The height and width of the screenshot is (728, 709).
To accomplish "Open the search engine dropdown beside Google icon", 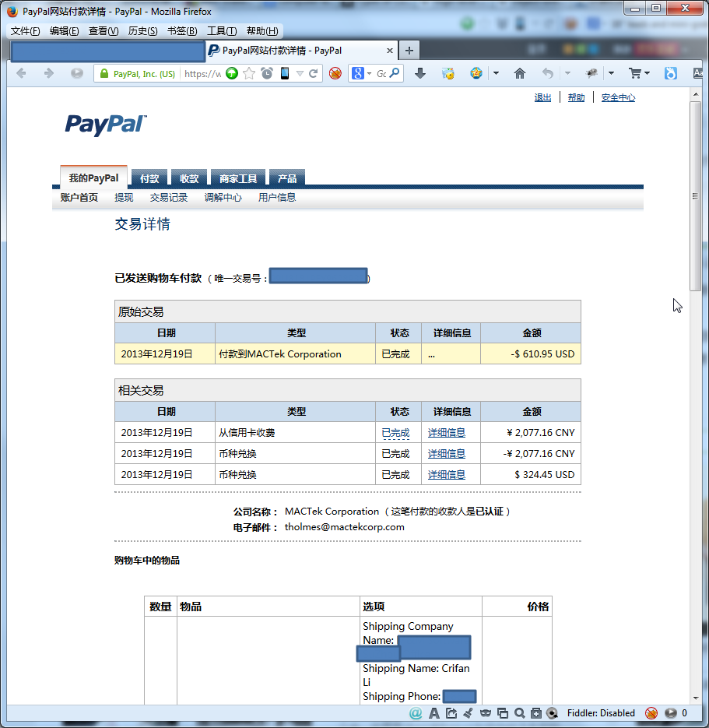I will pos(370,73).
